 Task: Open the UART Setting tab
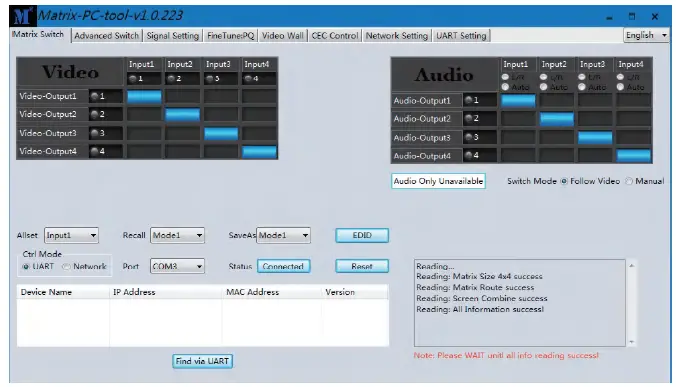(461, 36)
